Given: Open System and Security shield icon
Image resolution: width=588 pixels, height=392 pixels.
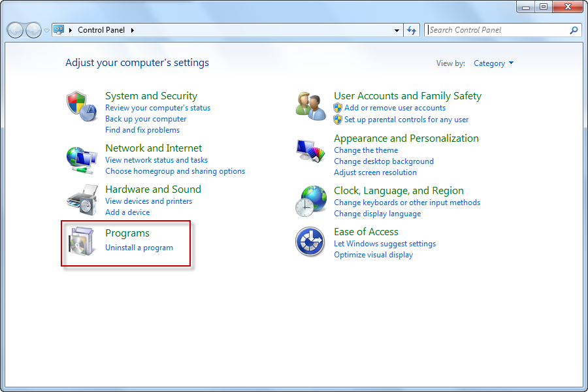Looking at the screenshot, I should click(82, 106).
